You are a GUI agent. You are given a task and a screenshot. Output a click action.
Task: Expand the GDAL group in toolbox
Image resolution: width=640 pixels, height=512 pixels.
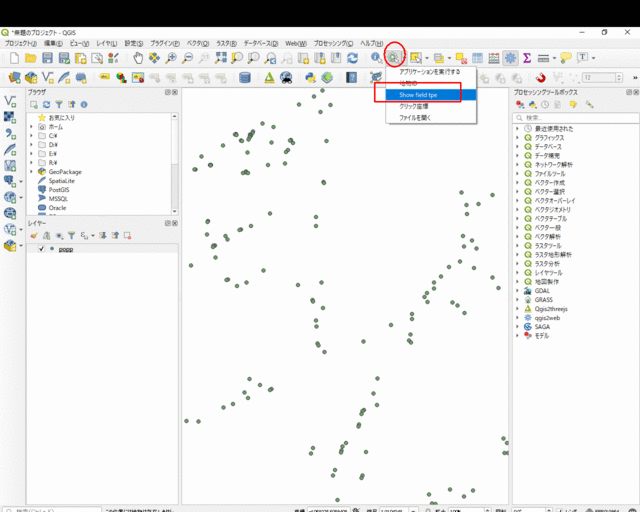(517, 291)
